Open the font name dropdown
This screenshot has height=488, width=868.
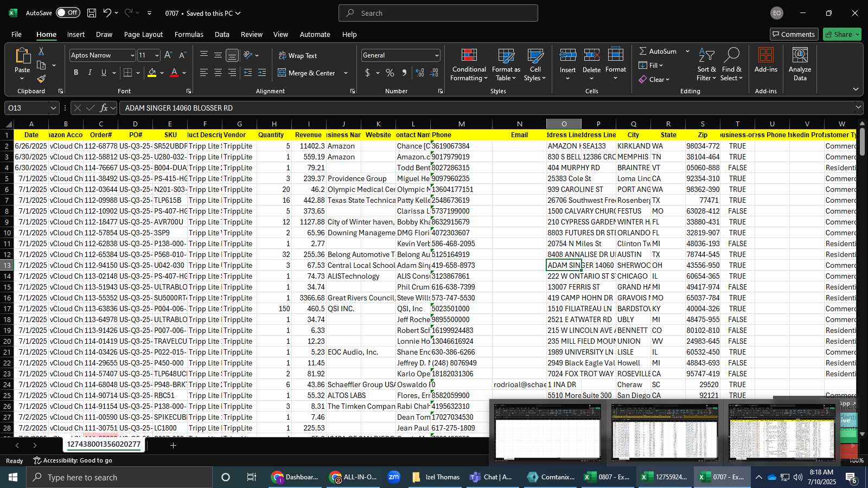coord(132,55)
